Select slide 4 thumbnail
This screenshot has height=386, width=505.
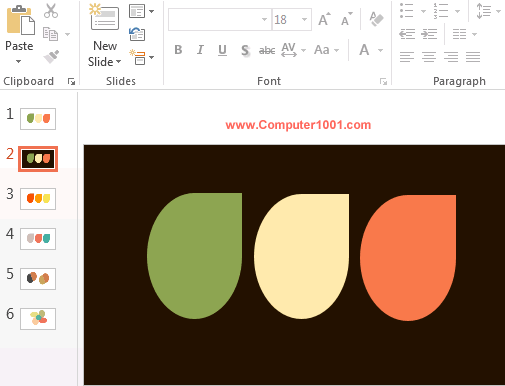click(x=38, y=239)
